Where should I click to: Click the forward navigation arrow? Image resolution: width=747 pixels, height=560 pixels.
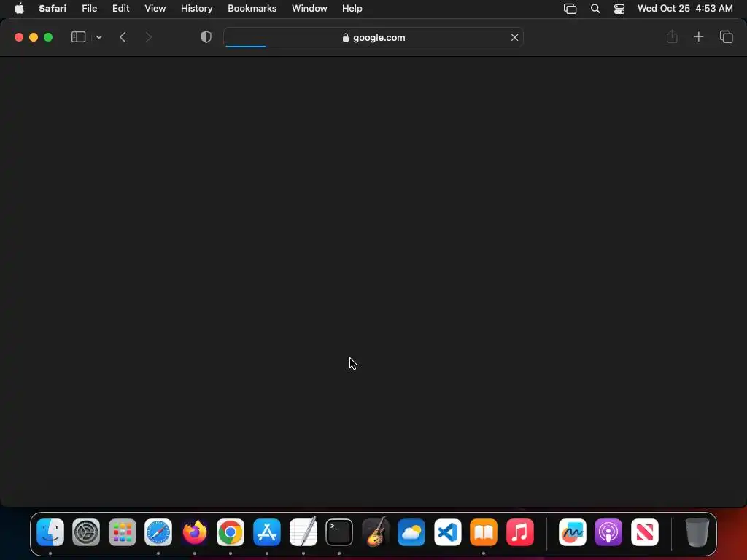(148, 37)
